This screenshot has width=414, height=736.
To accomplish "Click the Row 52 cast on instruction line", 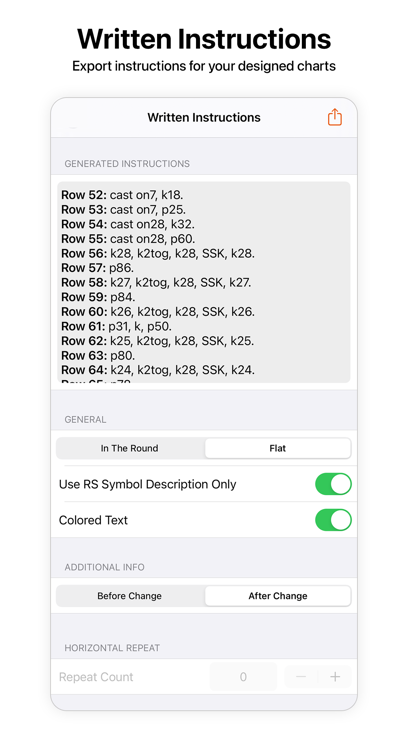I will pyautogui.click(x=122, y=195).
